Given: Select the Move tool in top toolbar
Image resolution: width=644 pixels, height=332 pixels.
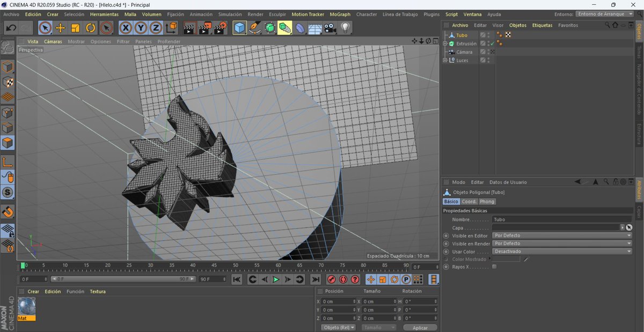Looking at the screenshot, I should click(x=60, y=27).
